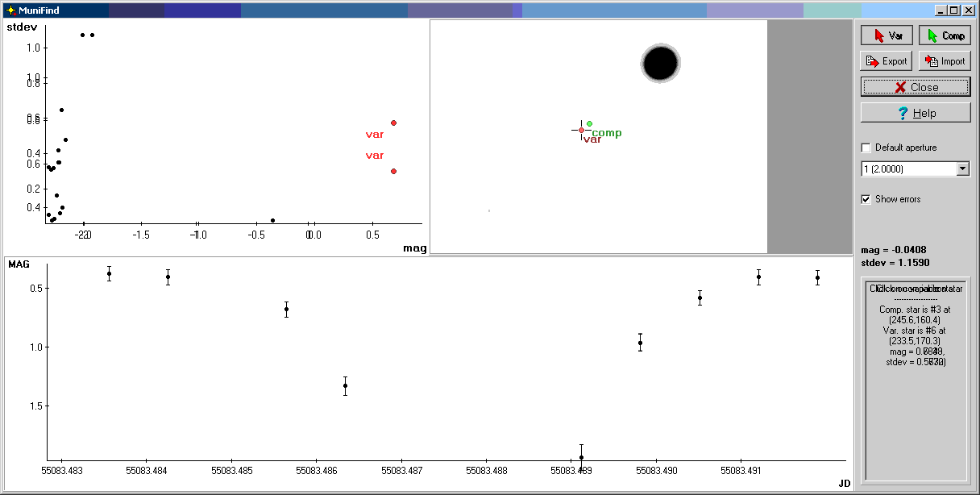
Task: Maximize the MuniFind window
Action: pyautogui.click(x=953, y=10)
